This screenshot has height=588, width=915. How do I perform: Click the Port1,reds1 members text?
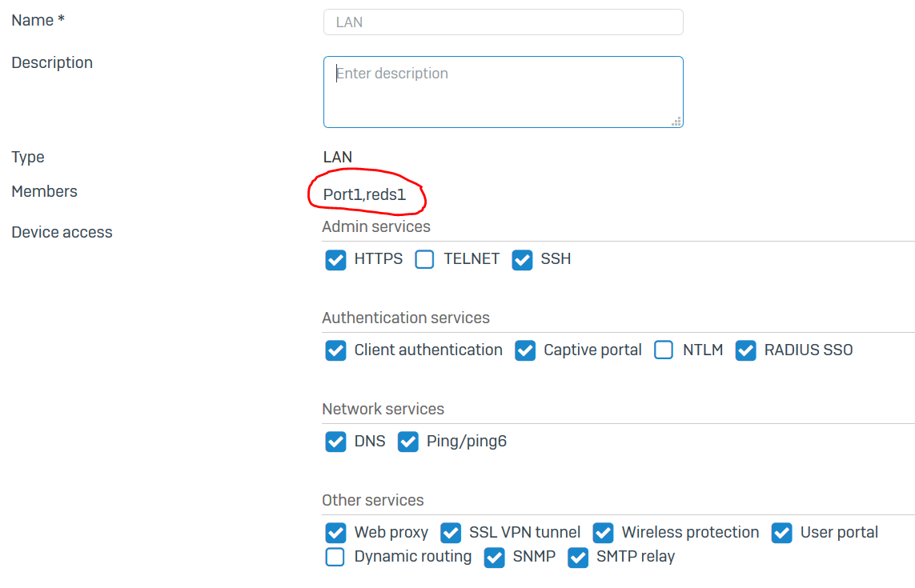[x=364, y=194]
